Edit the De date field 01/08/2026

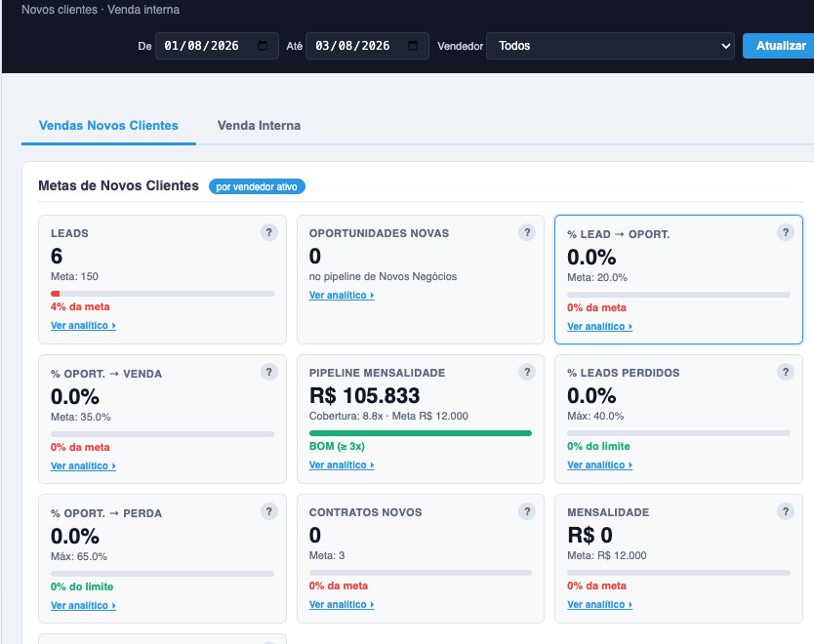click(x=217, y=46)
